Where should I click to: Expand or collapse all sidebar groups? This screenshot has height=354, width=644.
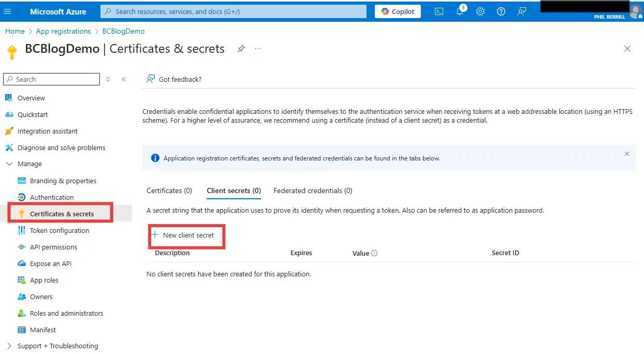(108, 79)
